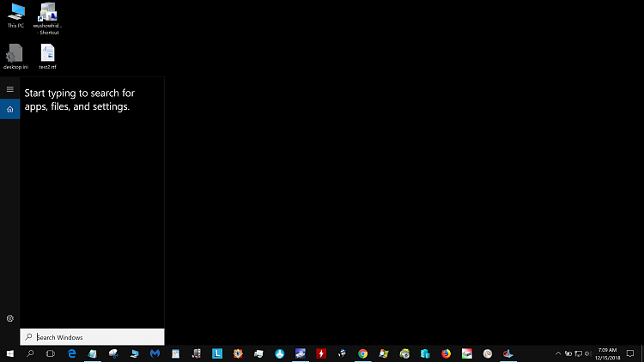Show hidden system tray icons
The width and height of the screenshot is (644, 362).
[558, 353]
